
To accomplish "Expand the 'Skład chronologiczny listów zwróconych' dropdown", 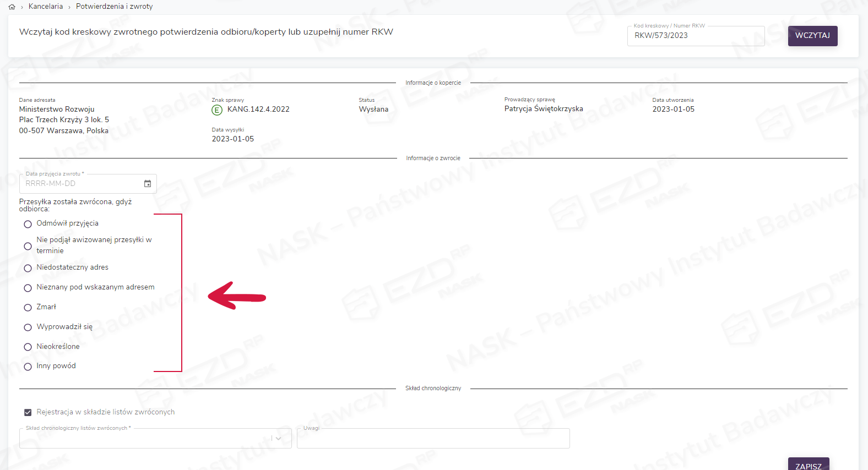I will tap(279, 439).
